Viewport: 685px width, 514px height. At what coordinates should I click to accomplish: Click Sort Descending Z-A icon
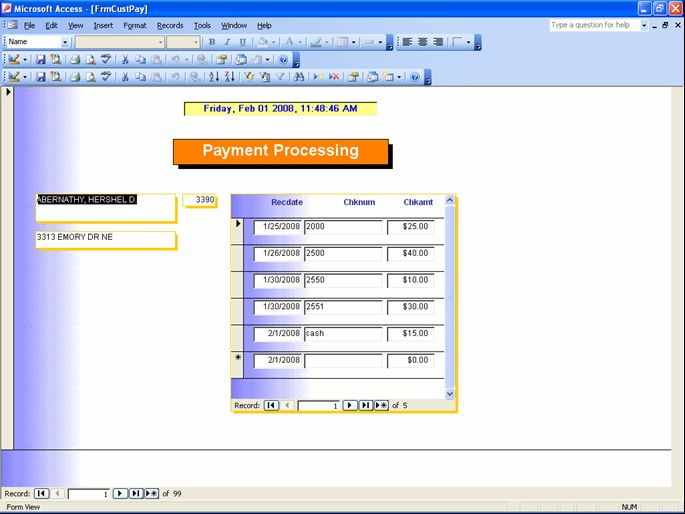point(230,77)
